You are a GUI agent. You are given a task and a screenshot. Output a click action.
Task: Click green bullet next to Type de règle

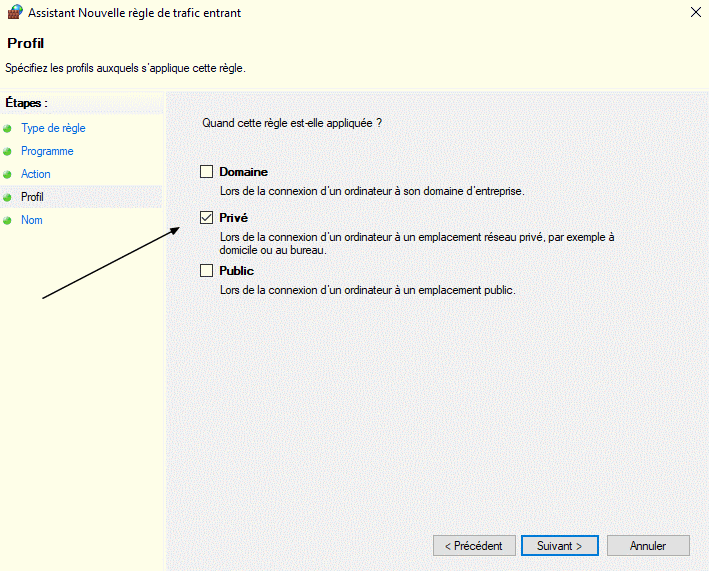tap(7, 129)
